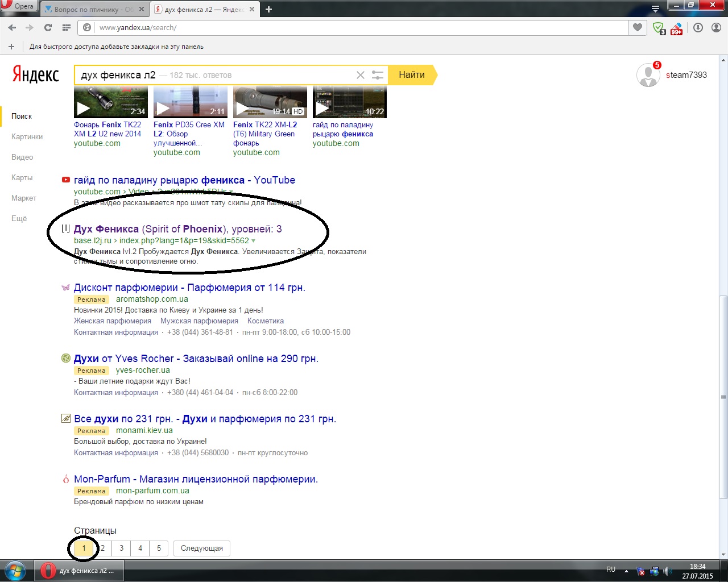Screen dimensions: 728x582
Task: Play the 19:14 HD Fenix video thumbnail
Action: (270, 102)
